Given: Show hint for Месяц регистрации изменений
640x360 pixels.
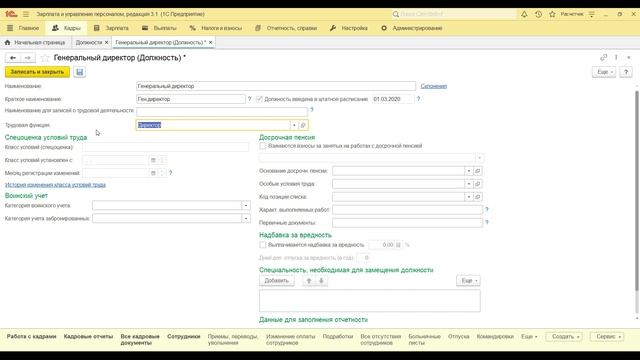Looking at the screenshot, I should (x=171, y=173).
